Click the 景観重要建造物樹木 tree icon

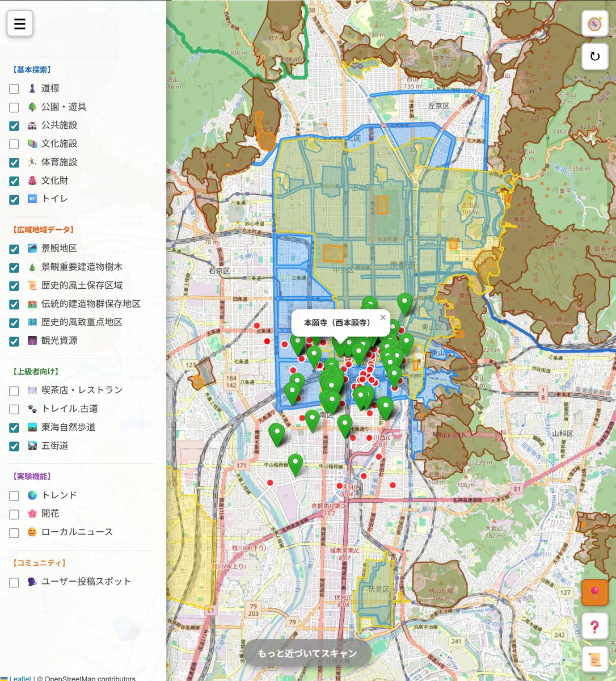click(32, 267)
